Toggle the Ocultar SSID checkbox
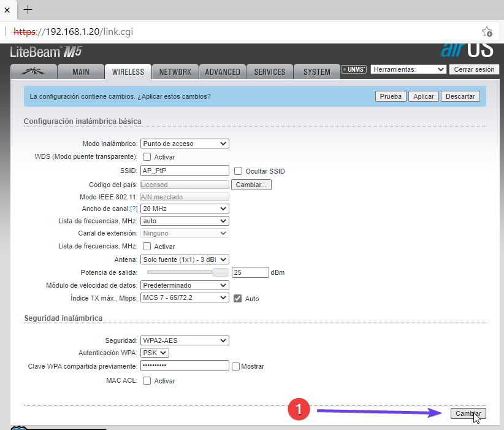This screenshot has height=430, width=504. [x=239, y=171]
